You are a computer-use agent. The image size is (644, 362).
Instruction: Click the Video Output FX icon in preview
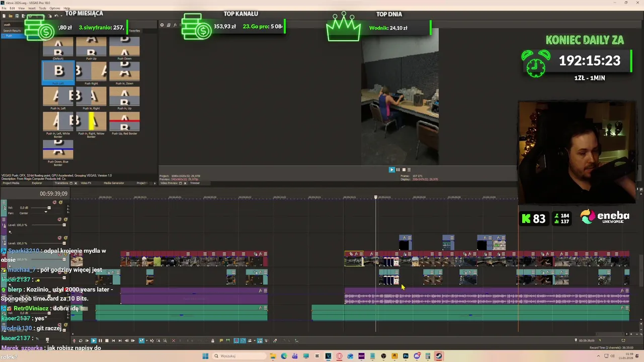point(175,25)
